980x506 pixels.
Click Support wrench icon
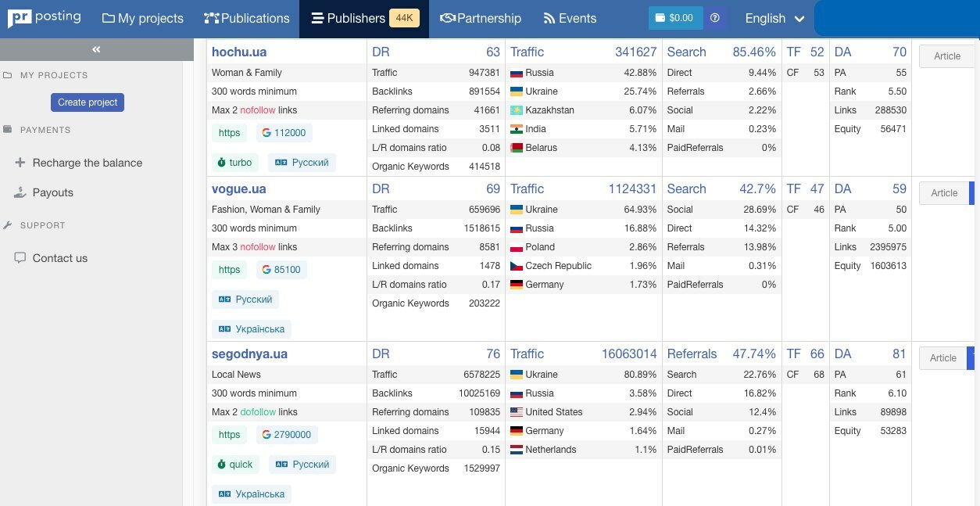[8, 225]
